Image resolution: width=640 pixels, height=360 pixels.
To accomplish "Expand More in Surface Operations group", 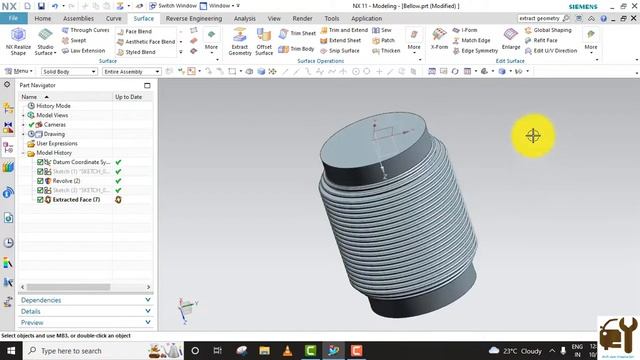I will click(x=414, y=42).
